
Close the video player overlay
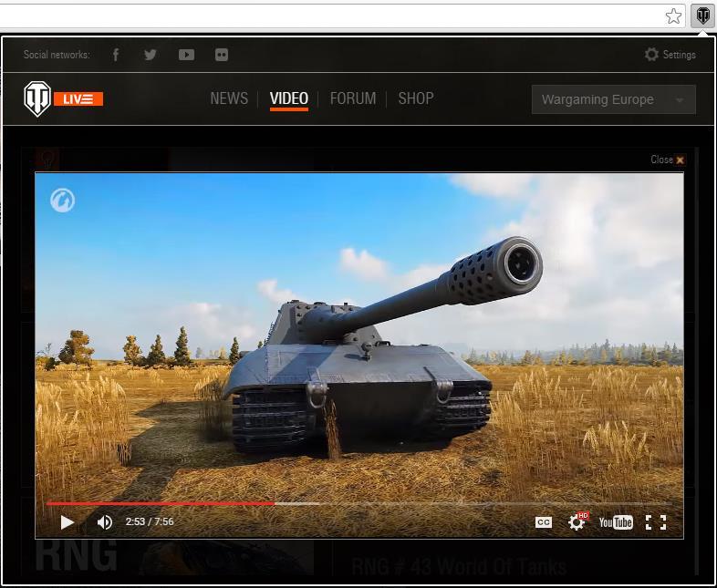(x=667, y=160)
